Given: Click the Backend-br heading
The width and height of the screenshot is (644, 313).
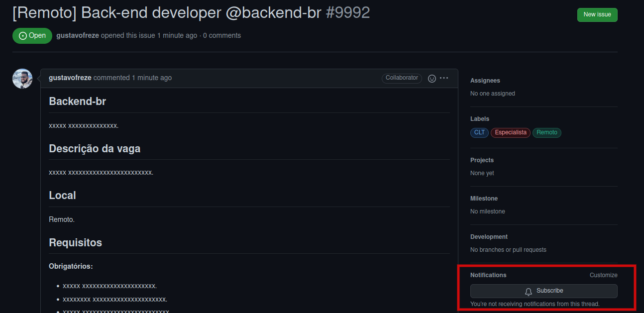Looking at the screenshot, I should coord(78,102).
